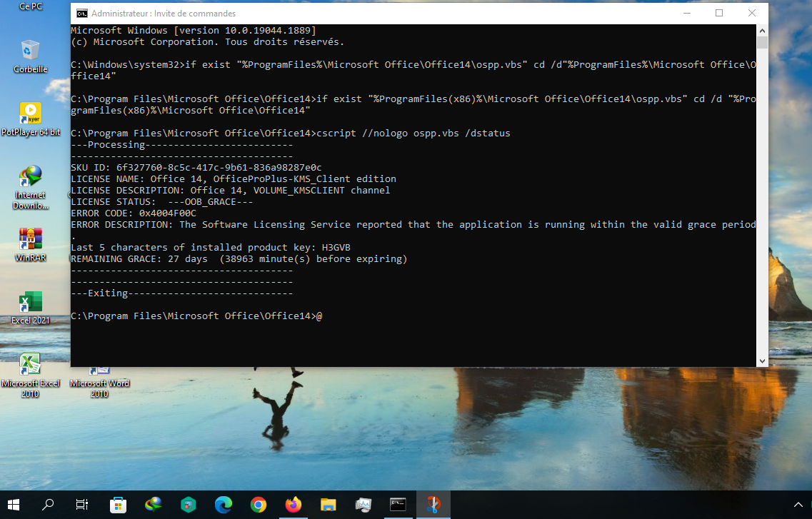Launch Google Chrome from the taskbar
The image size is (812, 519).
tap(259, 505)
